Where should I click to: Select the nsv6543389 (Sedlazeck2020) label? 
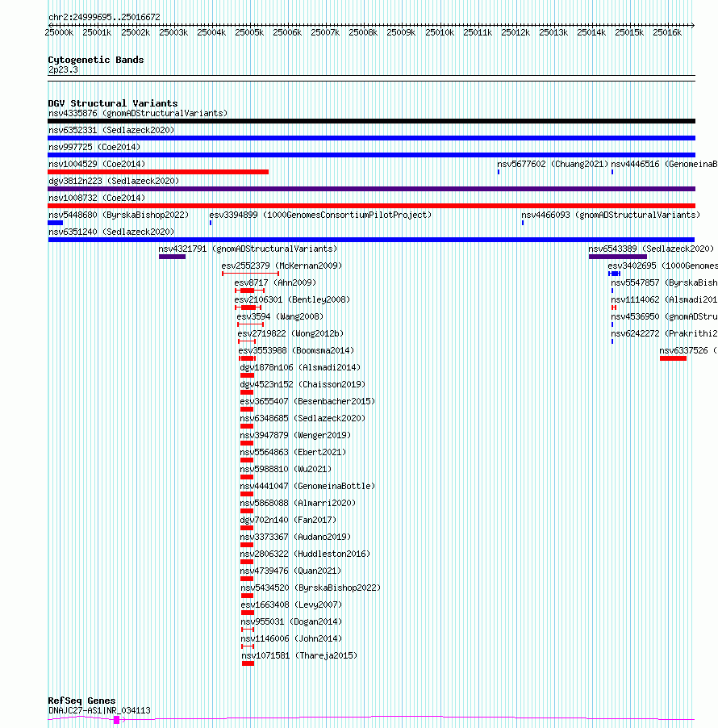651,249
